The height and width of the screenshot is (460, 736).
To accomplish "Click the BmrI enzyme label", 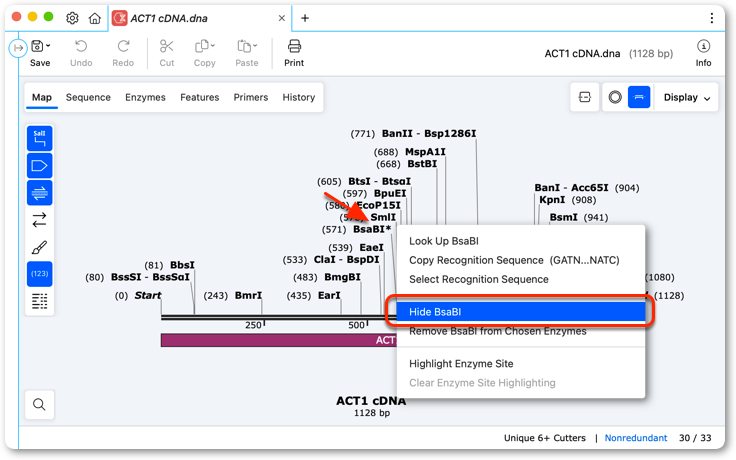I will 248,295.
